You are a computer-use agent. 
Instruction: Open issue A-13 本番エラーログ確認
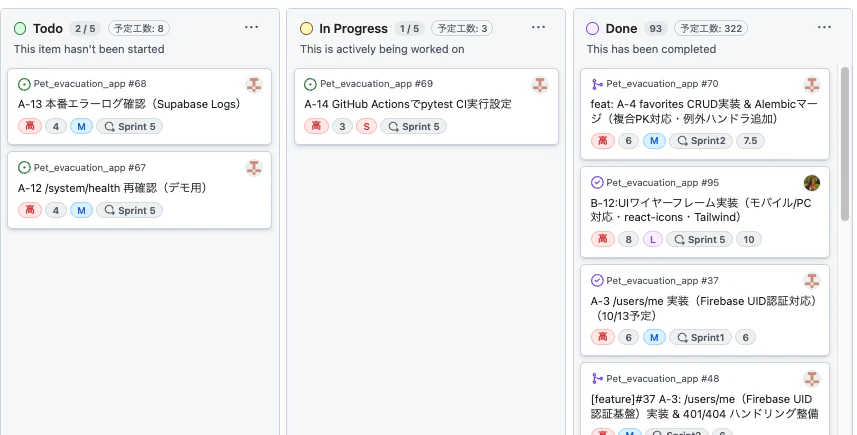(x=130, y=104)
